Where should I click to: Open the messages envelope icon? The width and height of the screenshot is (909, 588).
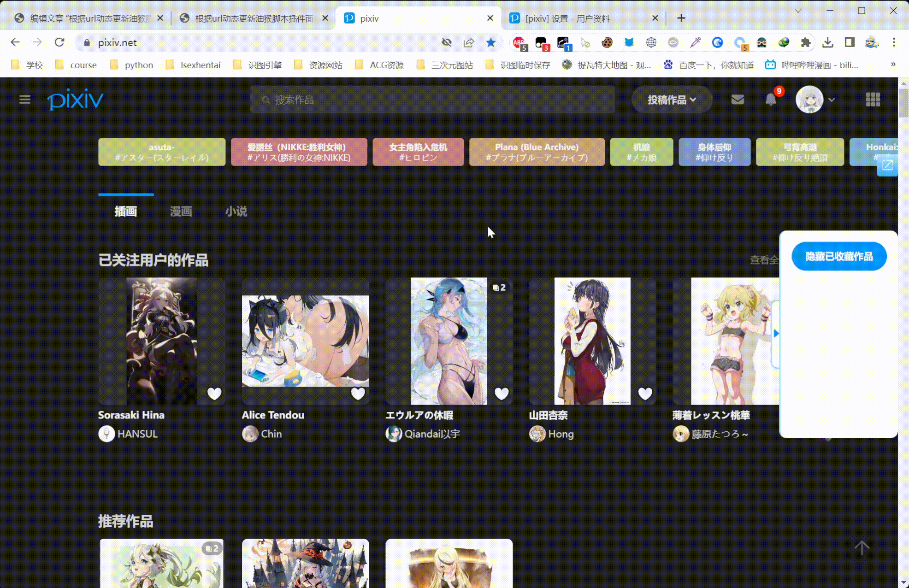pyautogui.click(x=738, y=100)
